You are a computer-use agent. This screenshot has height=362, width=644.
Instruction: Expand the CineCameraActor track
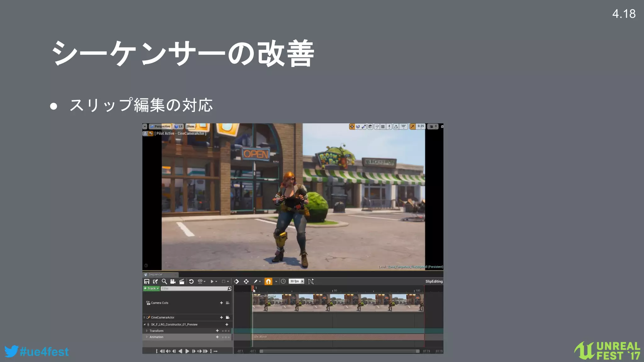145,317
